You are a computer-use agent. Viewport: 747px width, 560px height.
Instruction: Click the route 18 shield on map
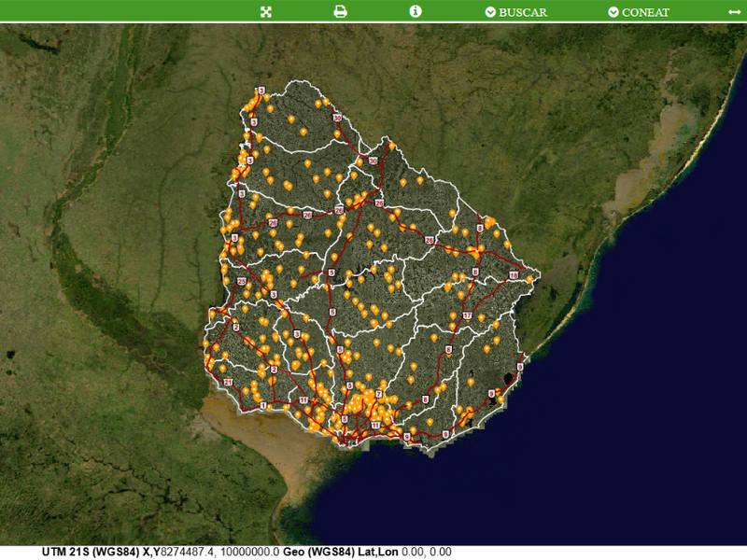(x=514, y=275)
